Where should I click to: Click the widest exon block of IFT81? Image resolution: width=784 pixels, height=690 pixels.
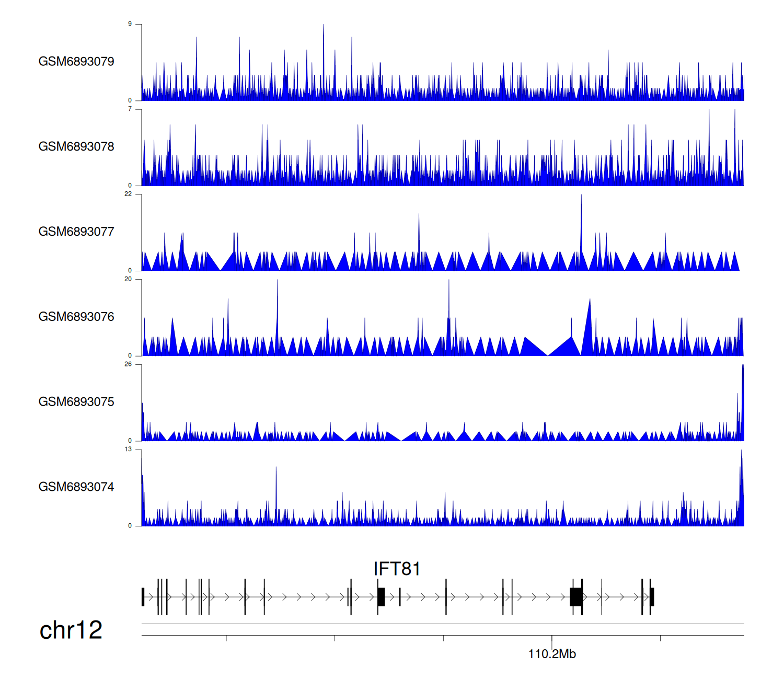click(x=576, y=597)
